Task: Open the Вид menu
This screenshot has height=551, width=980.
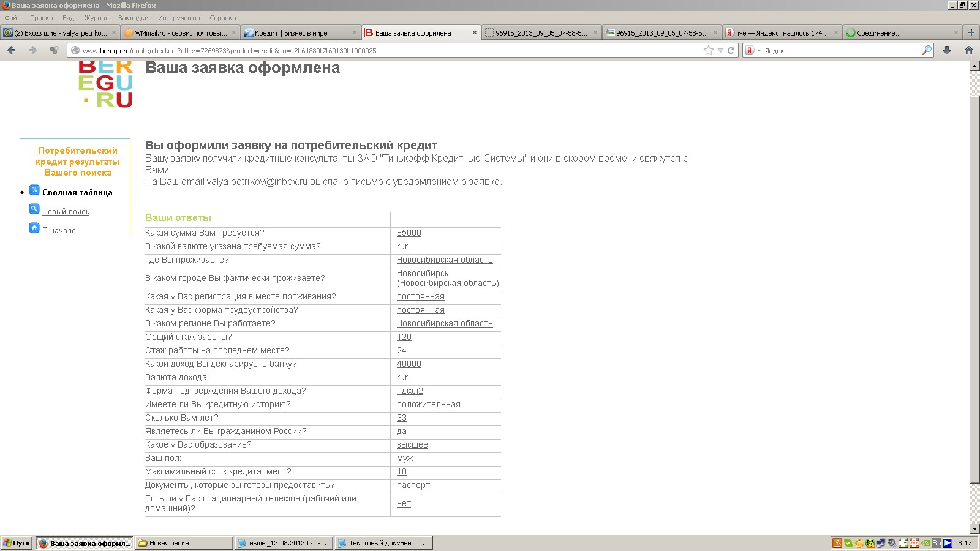Action: tap(68, 18)
